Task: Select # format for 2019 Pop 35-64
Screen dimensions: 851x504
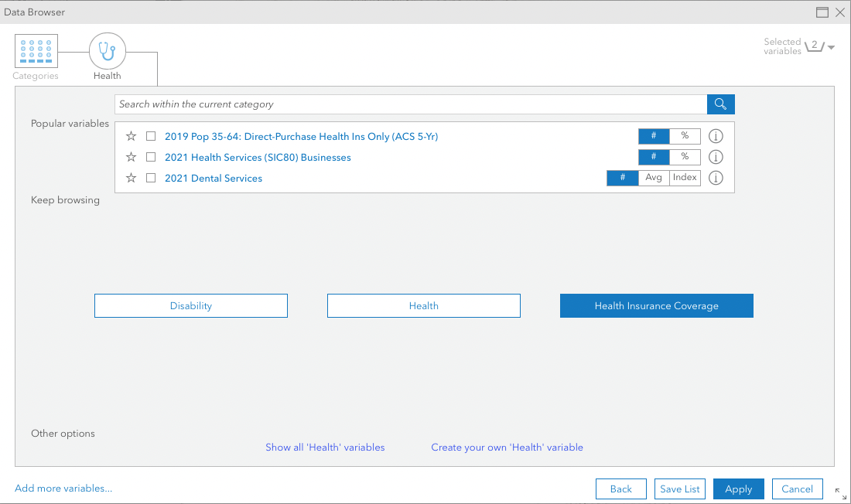Action: point(654,135)
